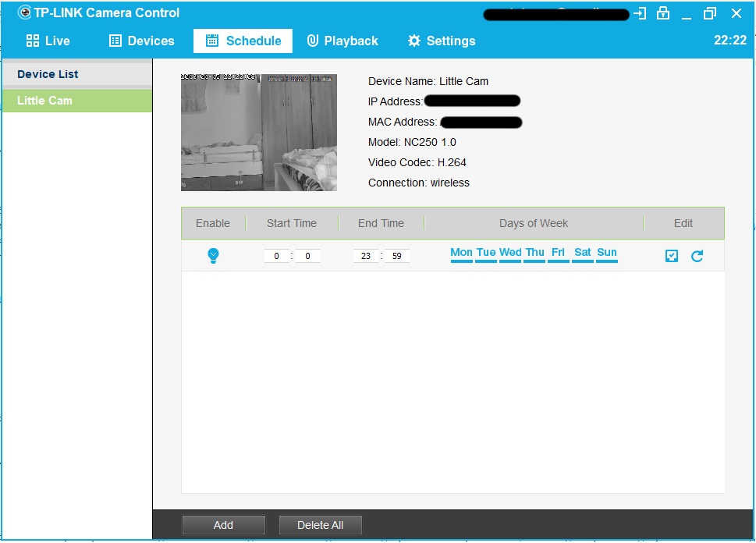
Task: Open the Live view tab
Action: pos(48,41)
